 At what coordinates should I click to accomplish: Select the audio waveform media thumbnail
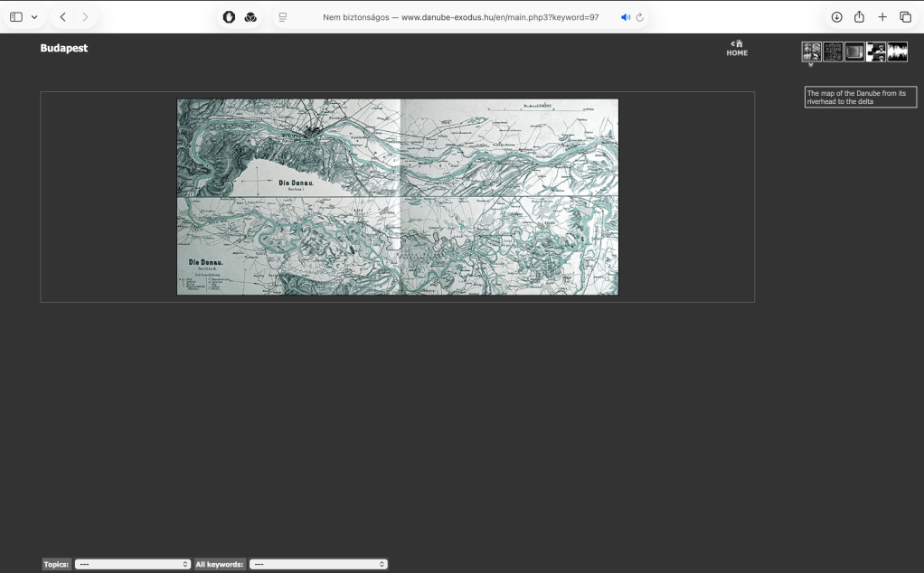[898, 52]
